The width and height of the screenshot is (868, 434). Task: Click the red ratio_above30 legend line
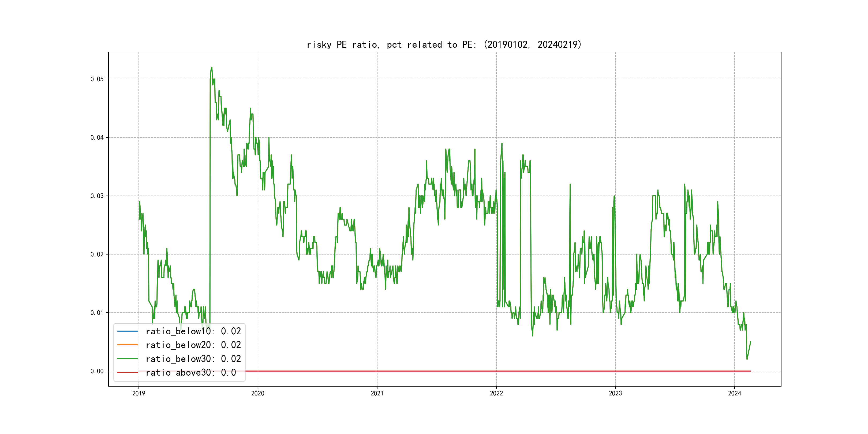(x=127, y=373)
